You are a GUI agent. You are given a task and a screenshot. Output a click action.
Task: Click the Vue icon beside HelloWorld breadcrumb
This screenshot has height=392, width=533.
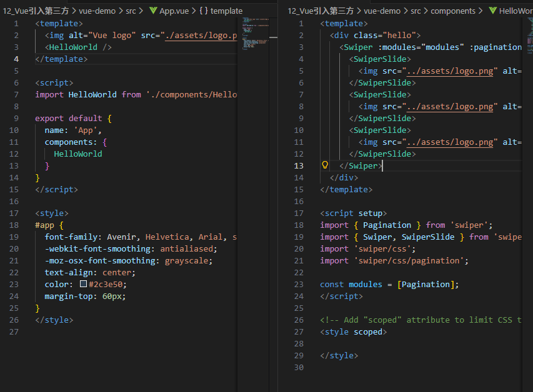492,11
